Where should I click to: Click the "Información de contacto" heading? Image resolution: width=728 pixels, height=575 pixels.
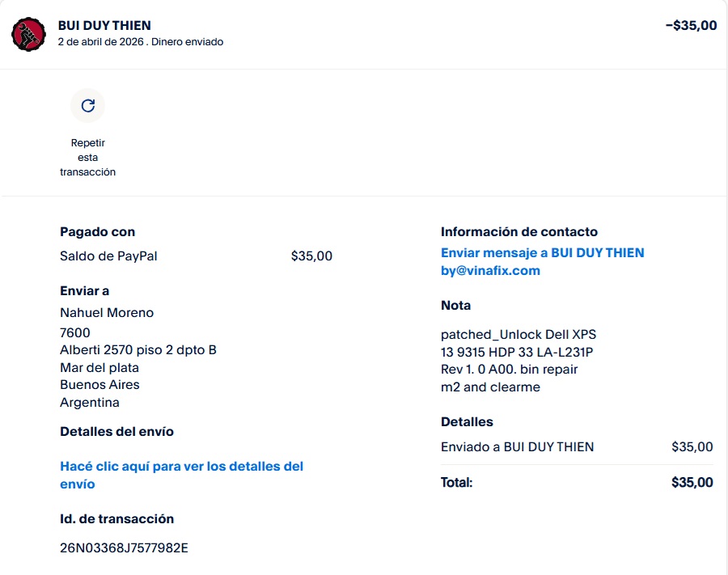click(518, 232)
